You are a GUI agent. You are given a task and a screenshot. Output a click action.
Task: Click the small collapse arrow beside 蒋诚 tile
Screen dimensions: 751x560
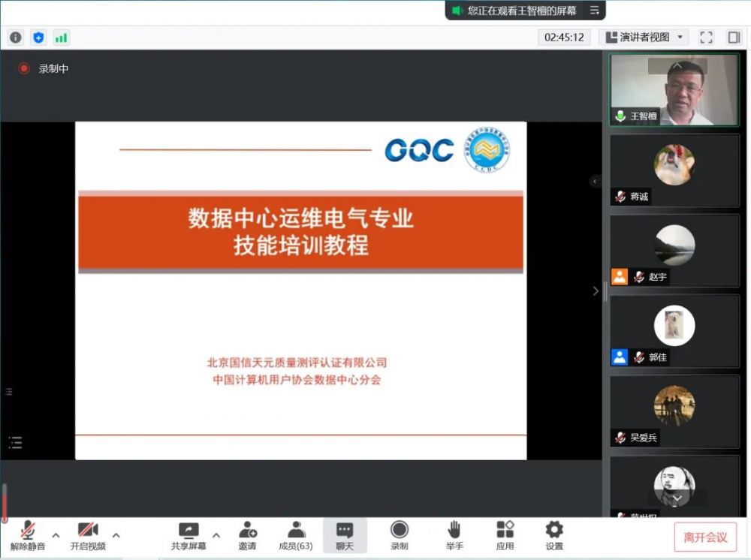point(594,182)
